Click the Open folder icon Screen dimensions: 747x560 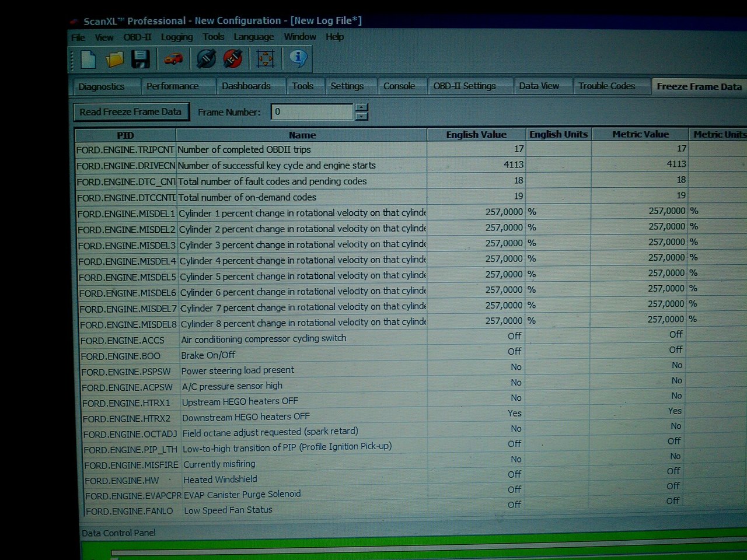[115, 59]
